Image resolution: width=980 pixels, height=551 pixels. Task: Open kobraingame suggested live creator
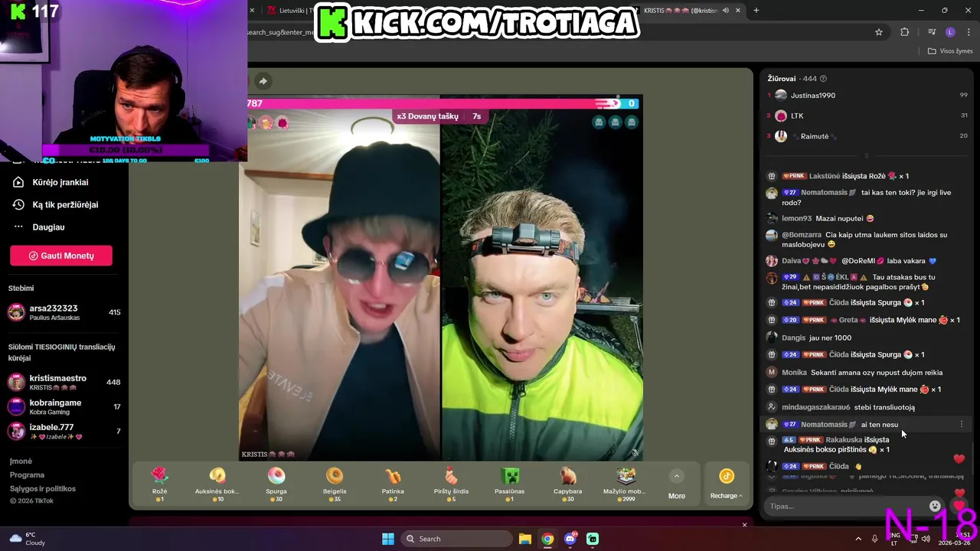tap(65, 407)
